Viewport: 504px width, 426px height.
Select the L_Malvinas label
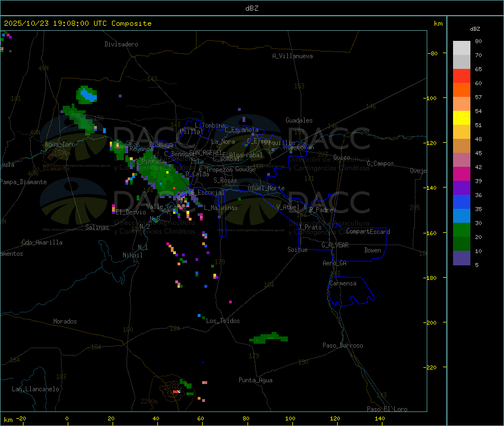point(221,208)
